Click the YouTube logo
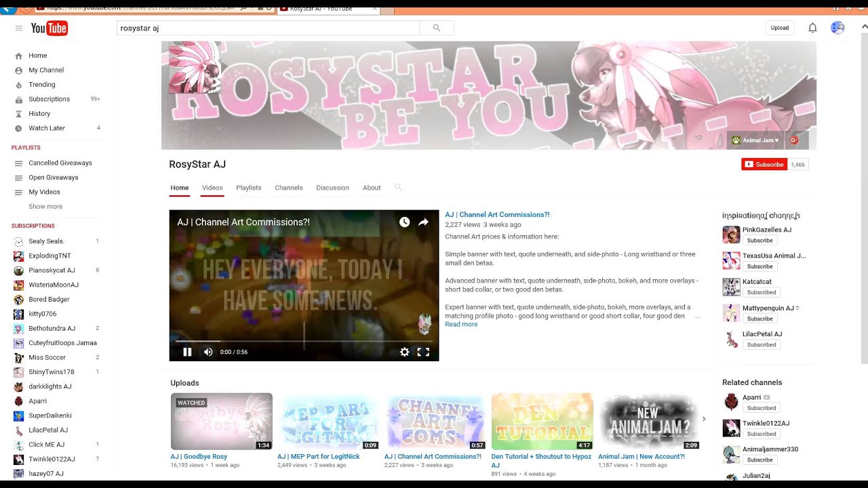 (x=50, y=28)
